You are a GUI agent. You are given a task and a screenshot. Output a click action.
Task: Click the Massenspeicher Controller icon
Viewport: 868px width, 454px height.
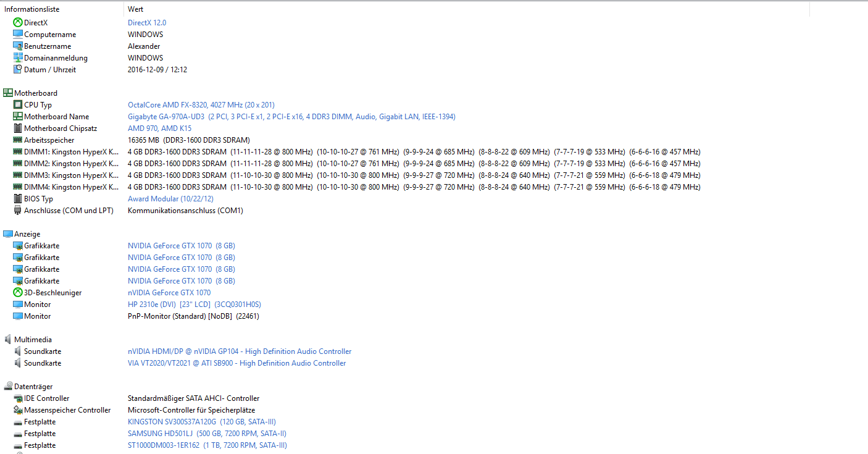tap(18, 410)
